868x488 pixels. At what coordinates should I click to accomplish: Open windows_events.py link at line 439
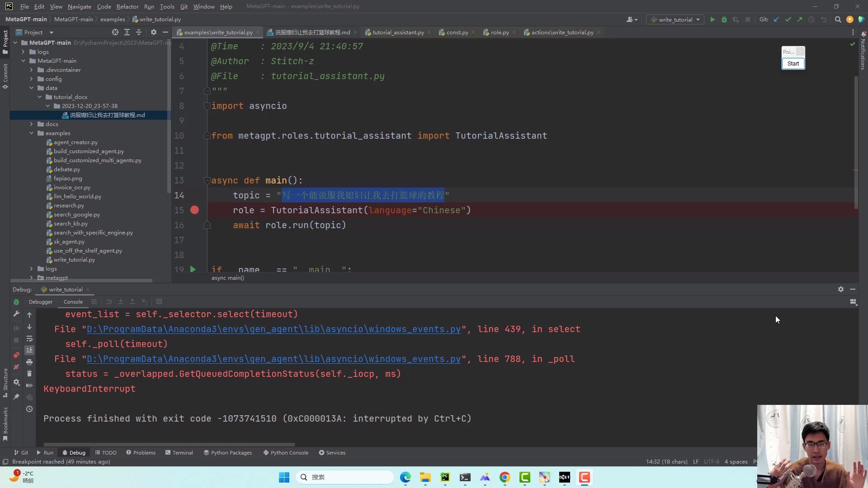[274, 329]
